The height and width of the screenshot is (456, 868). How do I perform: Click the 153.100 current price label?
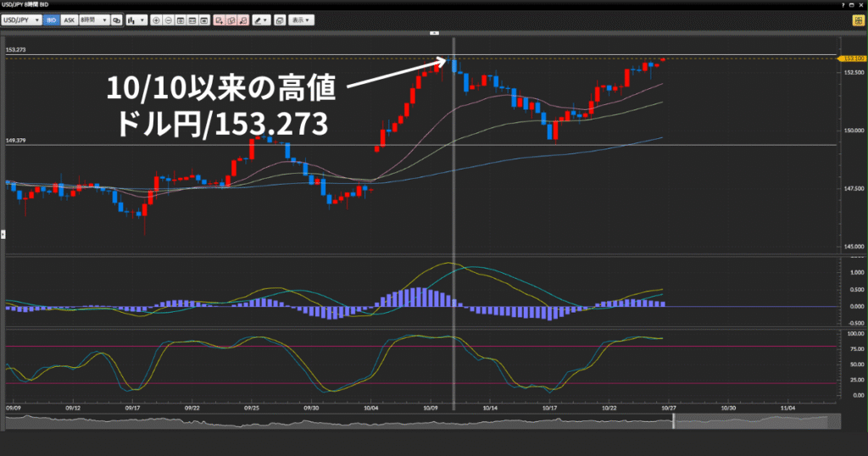pyautogui.click(x=853, y=58)
